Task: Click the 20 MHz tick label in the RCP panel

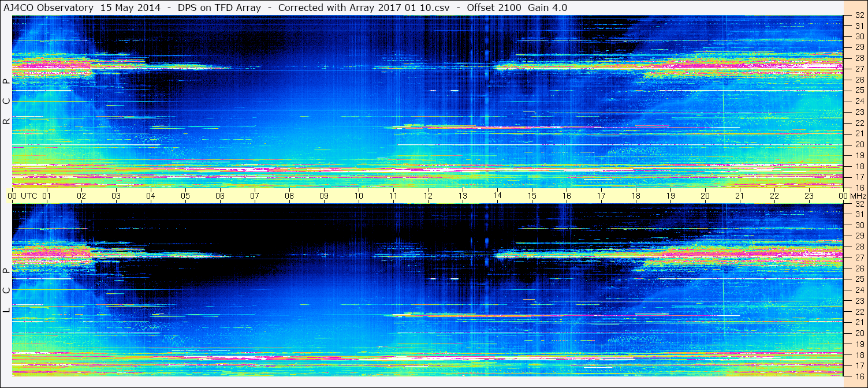Action: pyautogui.click(x=859, y=144)
